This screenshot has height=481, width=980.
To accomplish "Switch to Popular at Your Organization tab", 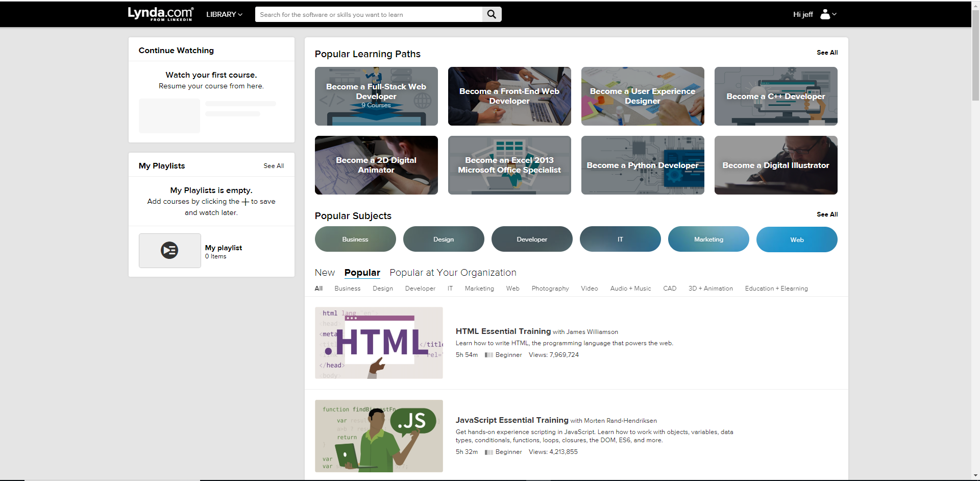I will point(453,273).
